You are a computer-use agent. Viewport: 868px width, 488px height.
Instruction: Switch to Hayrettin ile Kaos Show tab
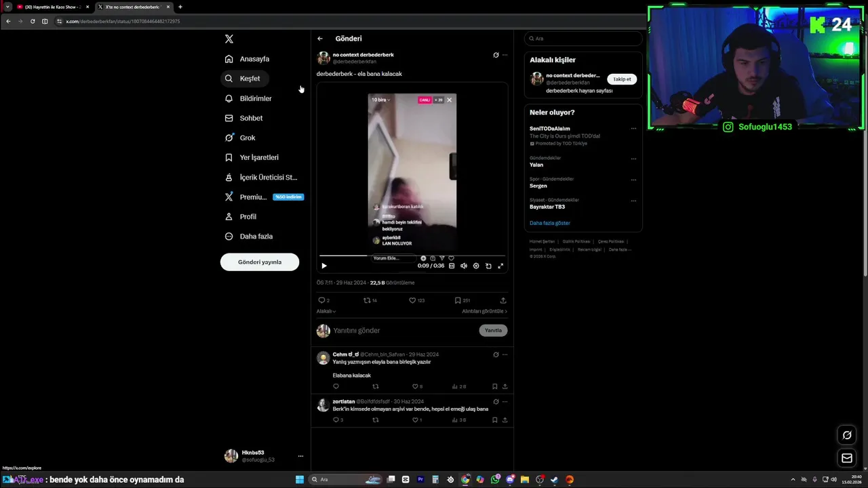(53, 7)
